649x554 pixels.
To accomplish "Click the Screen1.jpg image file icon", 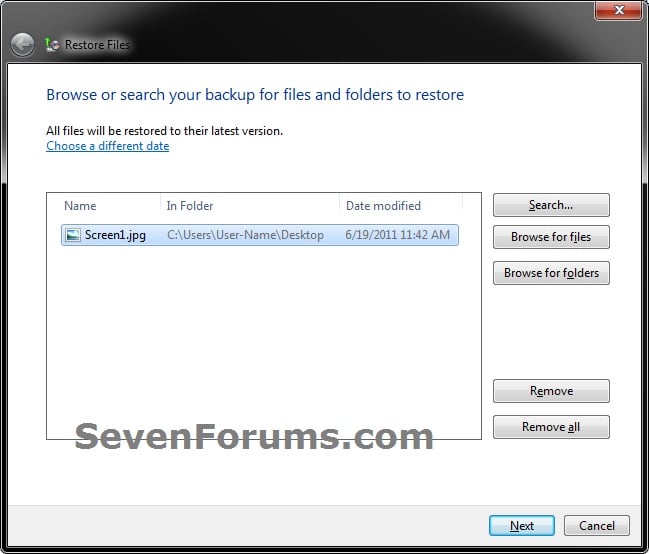I will click(73, 235).
